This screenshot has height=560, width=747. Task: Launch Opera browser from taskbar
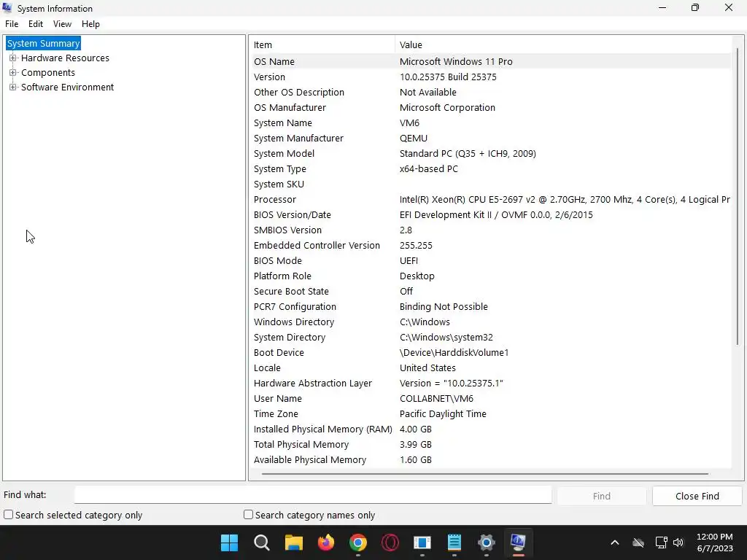coord(390,542)
